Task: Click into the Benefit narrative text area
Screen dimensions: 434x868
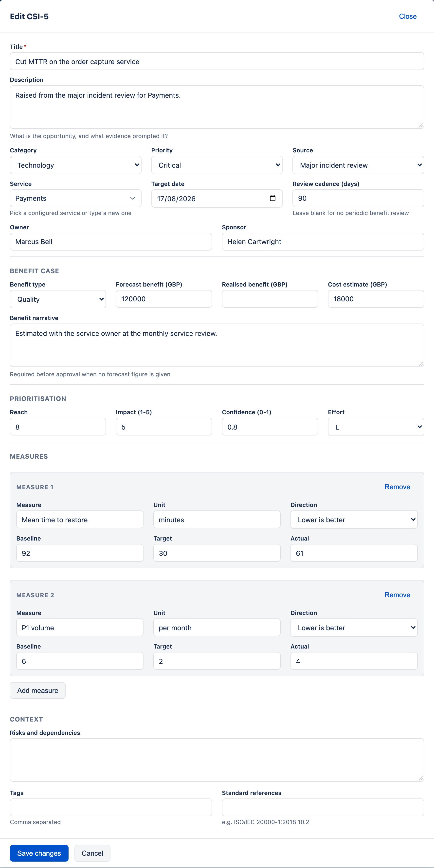Action: [x=217, y=345]
